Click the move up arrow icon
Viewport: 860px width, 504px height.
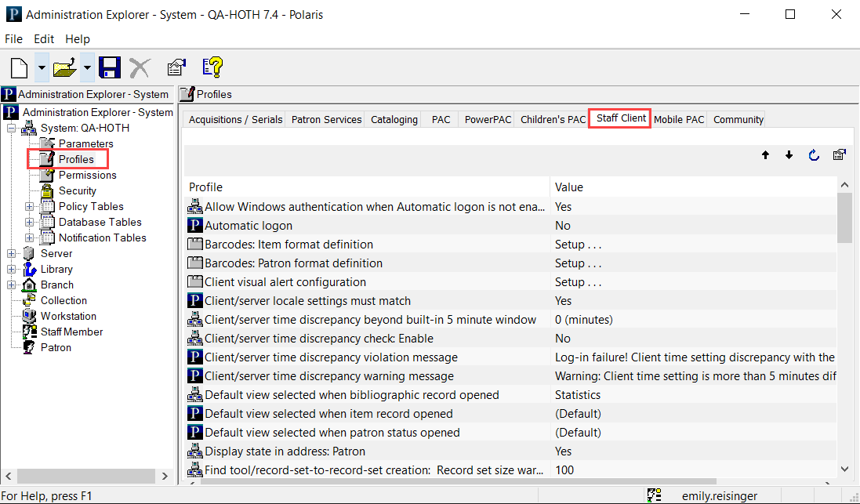tap(765, 155)
